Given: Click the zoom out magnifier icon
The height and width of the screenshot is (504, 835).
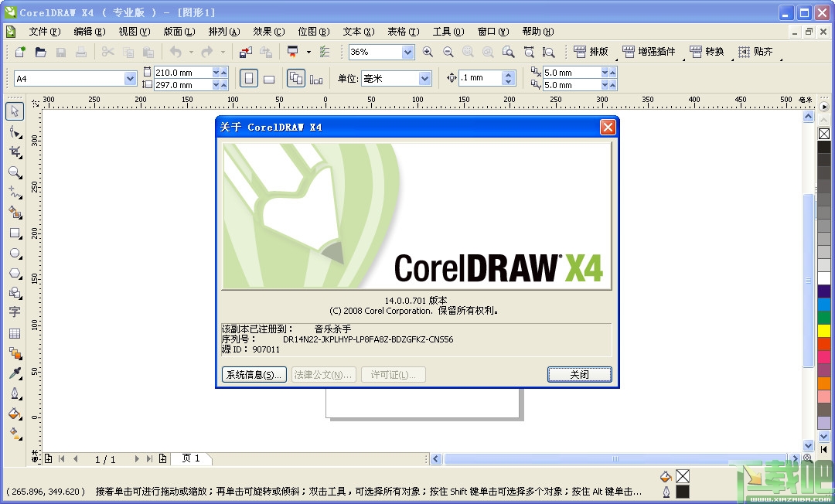Looking at the screenshot, I should click(x=448, y=52).
